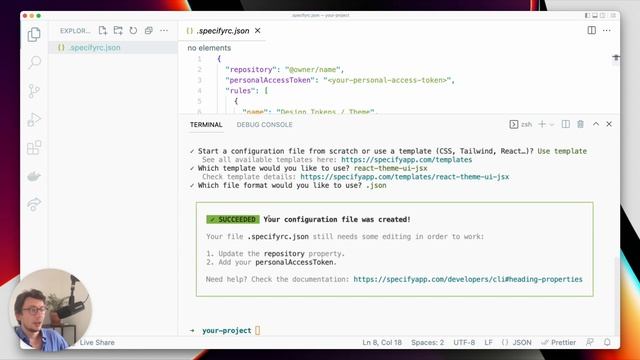Open the Docker view in activity bar
Image resolution: width=640 pixels, height=360 pixels.
point(34,176)
